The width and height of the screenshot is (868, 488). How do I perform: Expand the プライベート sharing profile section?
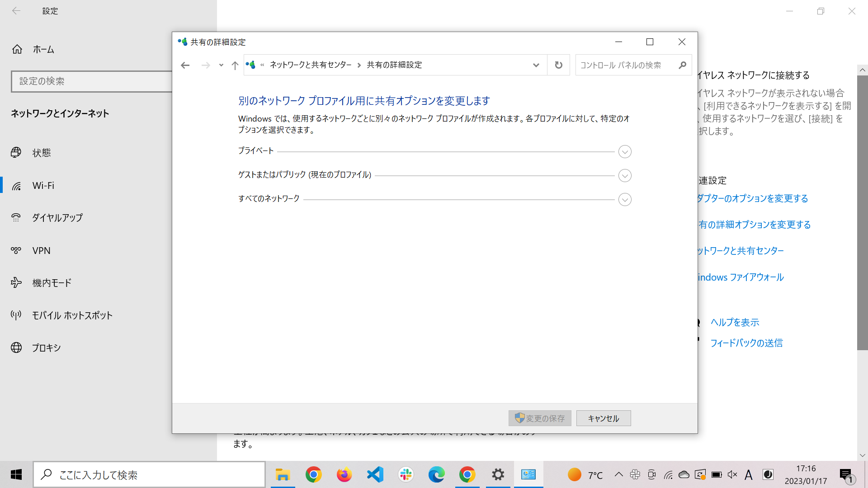[625, 151]
